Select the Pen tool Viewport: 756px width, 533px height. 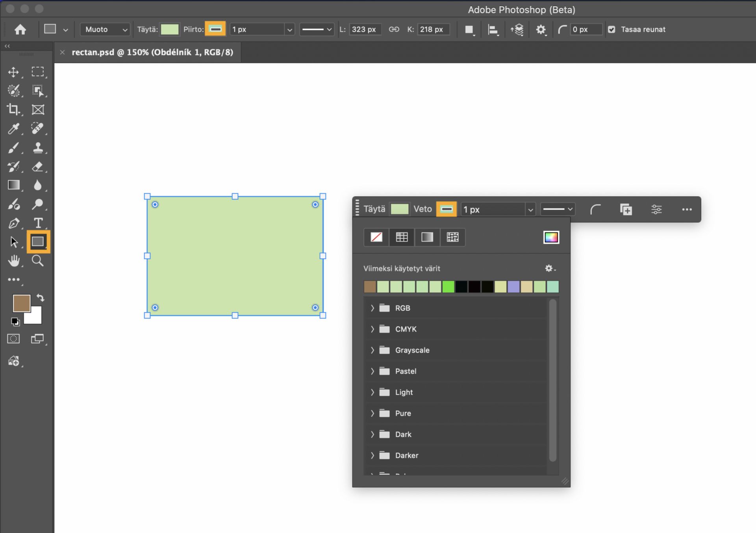pos(14,223)
